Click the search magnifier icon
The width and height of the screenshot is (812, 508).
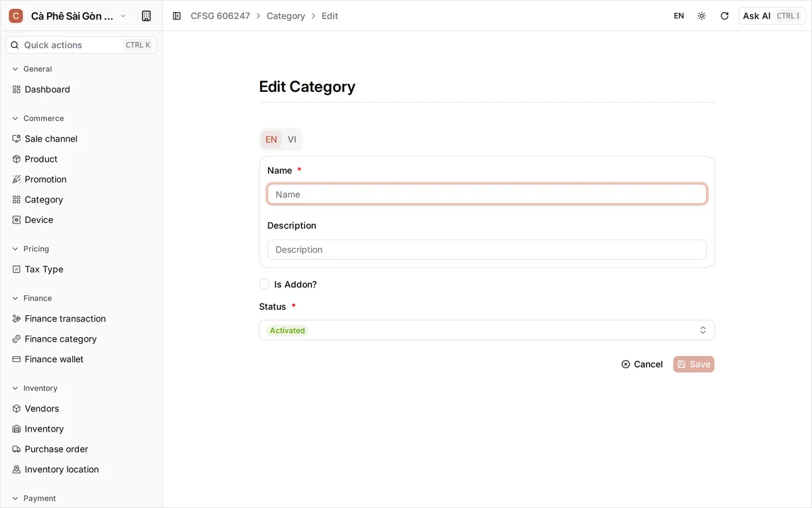(x=15, y=45)
